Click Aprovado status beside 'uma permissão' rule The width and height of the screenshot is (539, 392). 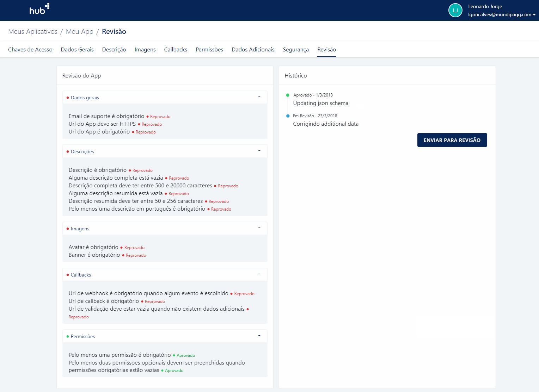tap(186, 355)
